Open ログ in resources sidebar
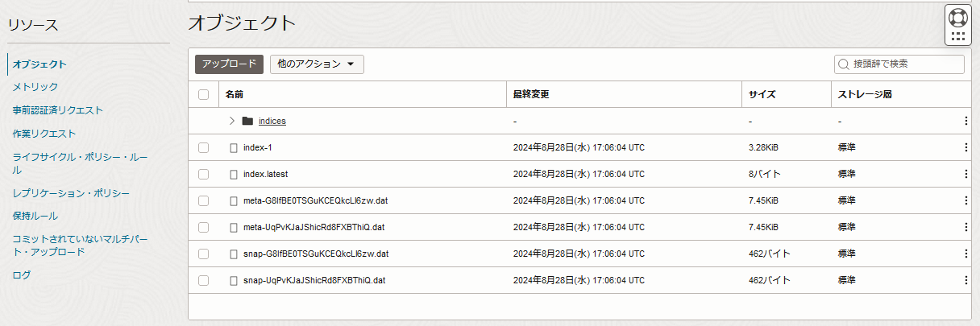Viewport: 980px width, 326px height. coord(22,275)
